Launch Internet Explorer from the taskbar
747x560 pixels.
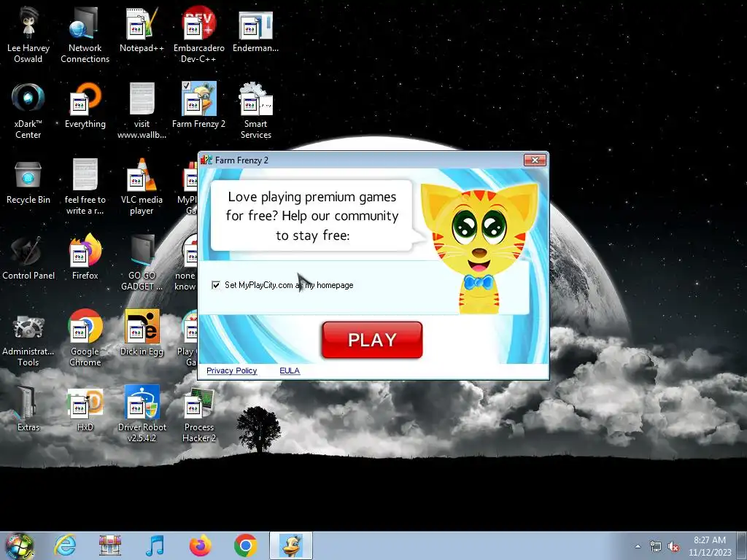pos(65,545)
